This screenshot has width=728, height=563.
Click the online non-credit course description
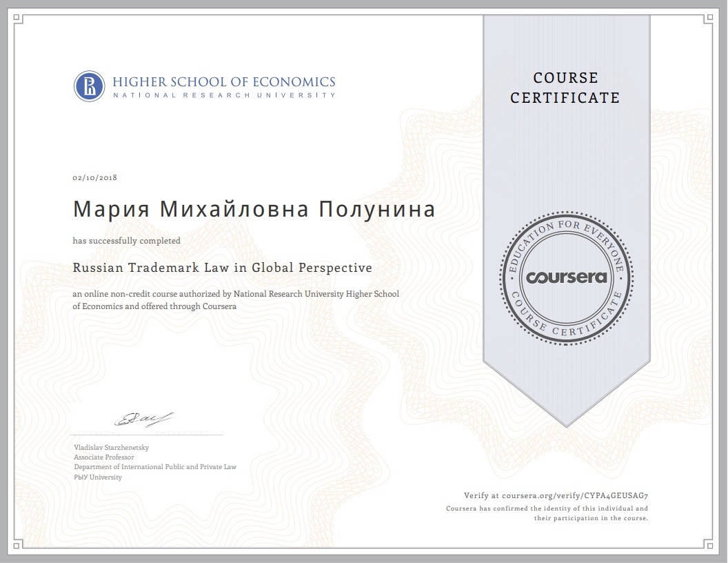[x=236, y=300]
